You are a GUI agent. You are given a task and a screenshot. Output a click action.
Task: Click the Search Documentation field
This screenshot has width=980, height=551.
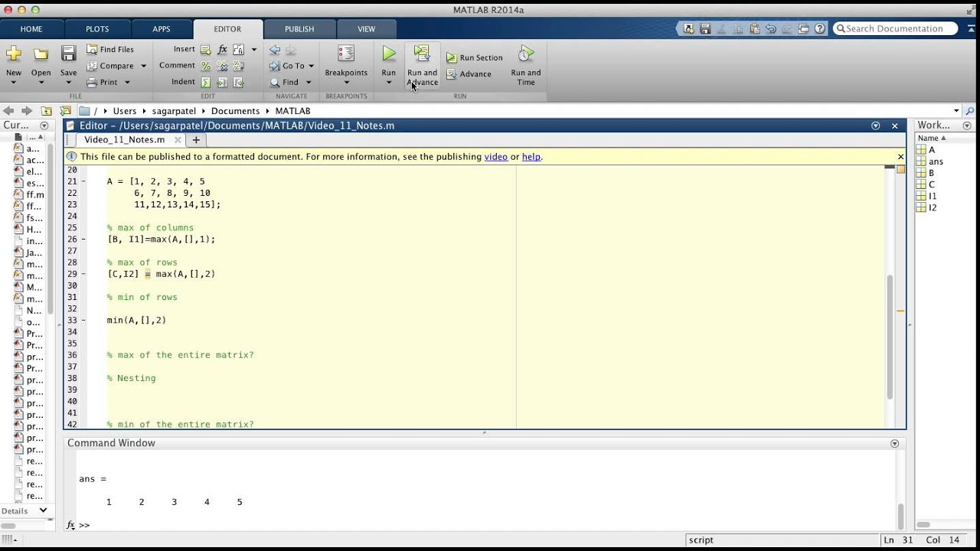896,28
